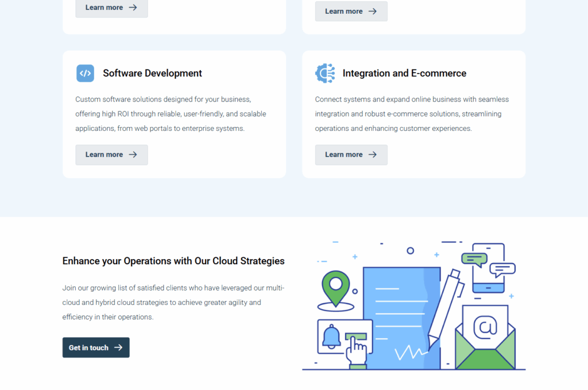
Task: Click the Integration and E-commerce heading
Action: point(404,74)
